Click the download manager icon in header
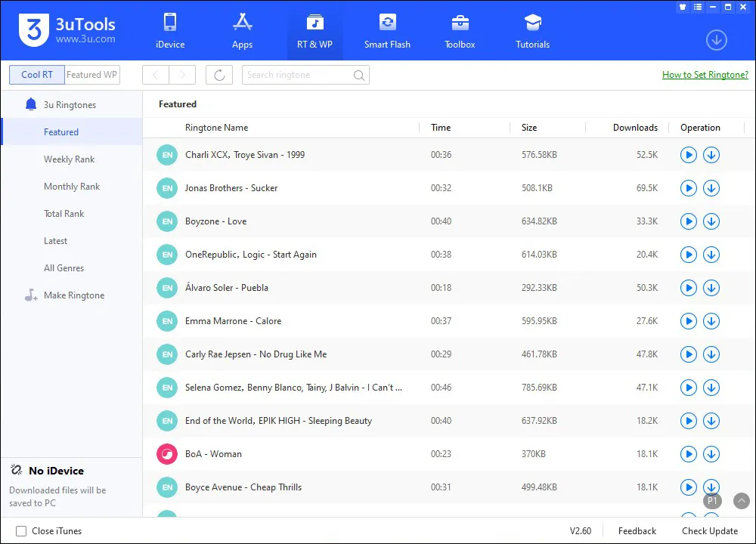756x544 pixels. [716, 40]
